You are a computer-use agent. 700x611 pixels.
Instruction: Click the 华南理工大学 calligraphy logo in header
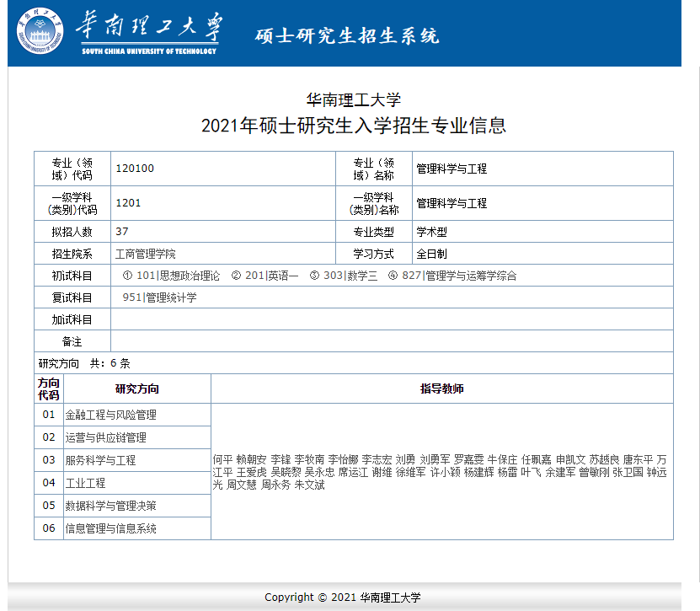coord(149,30)
